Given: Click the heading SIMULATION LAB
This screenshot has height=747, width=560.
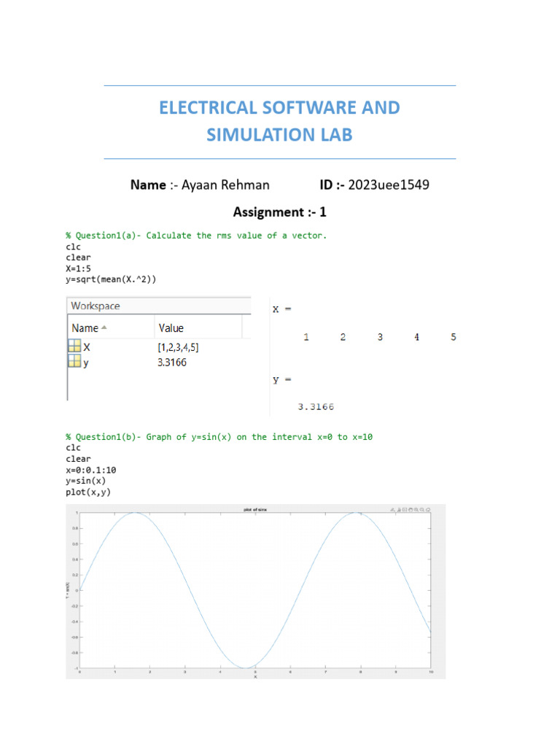Looking at the screenshot, I should click(279, 135).
